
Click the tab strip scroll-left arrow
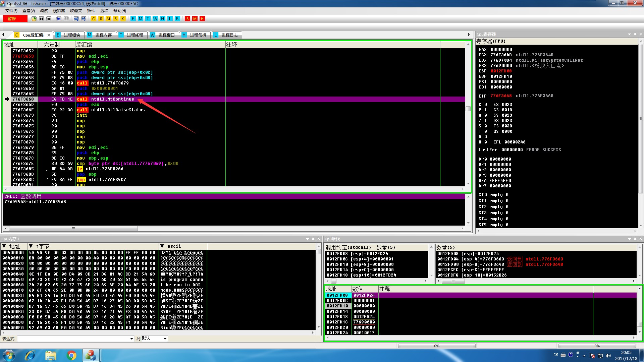coord(3,35)
